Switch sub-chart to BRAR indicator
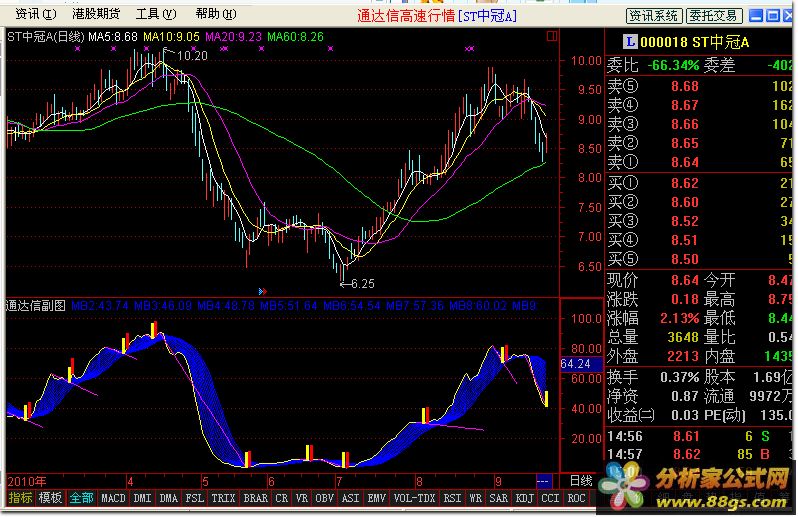Image resolution: width=798 pixels, height=517 pixels. pyautogui.click(x=255, y=498)
